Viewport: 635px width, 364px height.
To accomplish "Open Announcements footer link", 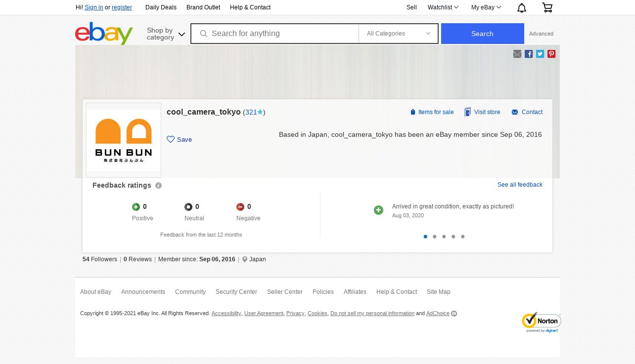I will (x=143, y=292).
